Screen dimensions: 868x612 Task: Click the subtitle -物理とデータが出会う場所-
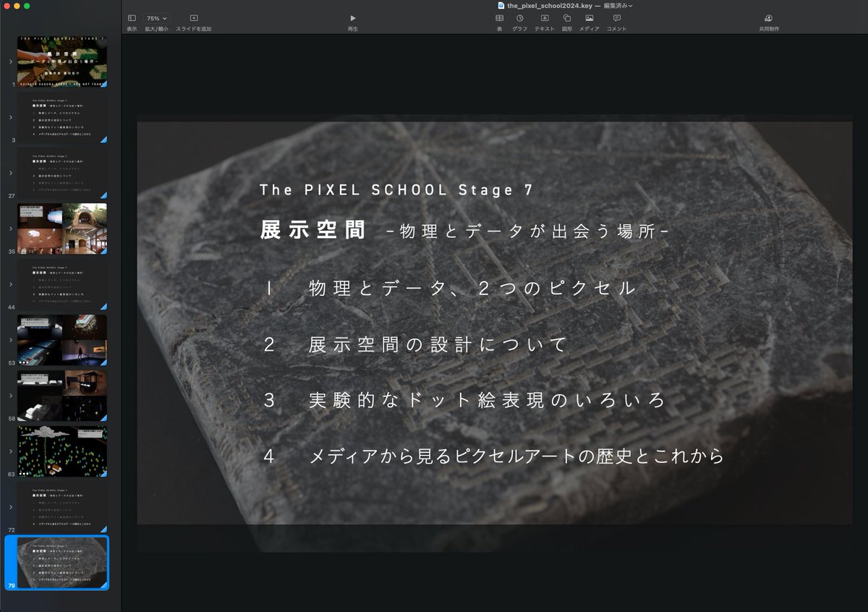pos(528,231)
